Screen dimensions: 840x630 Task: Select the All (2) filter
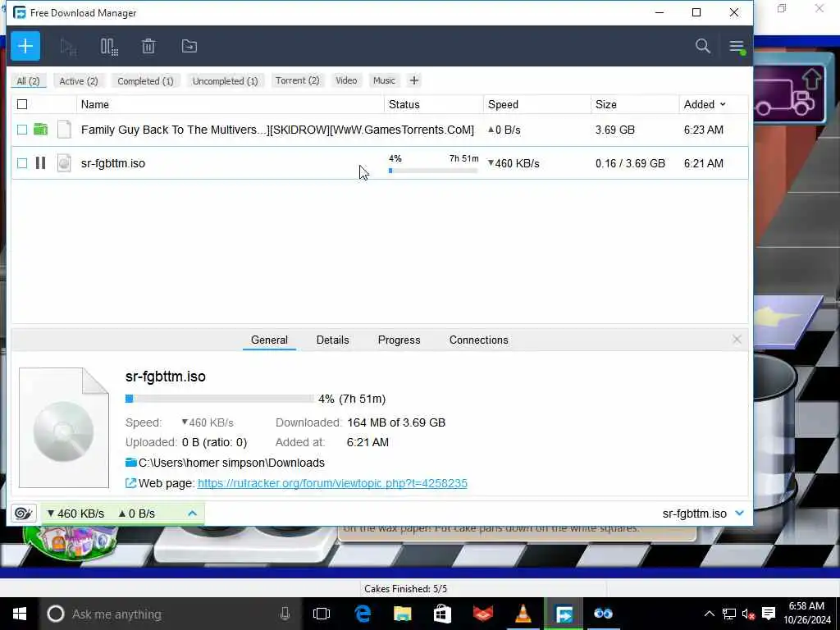[29, 81]
